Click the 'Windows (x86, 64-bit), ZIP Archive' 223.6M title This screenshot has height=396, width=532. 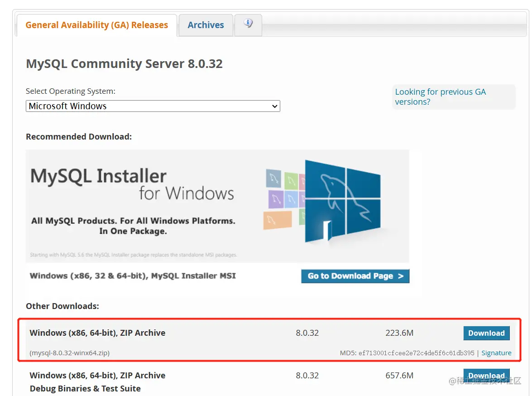(97, 333)
